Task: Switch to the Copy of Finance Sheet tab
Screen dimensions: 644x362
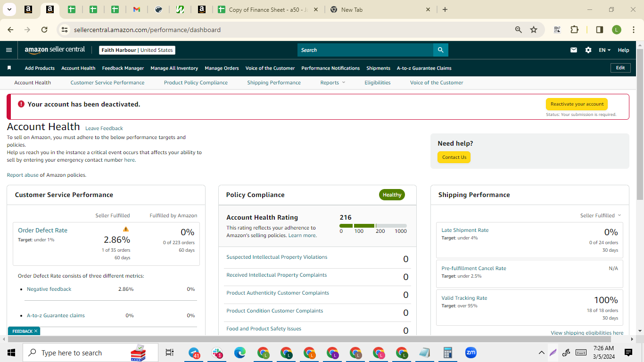Action: 268,9
